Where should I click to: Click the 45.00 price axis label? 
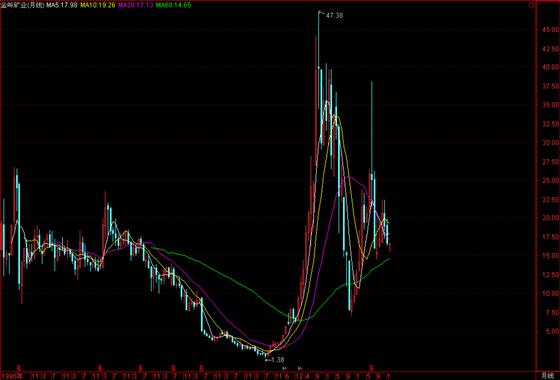click(x=550, y=30)
